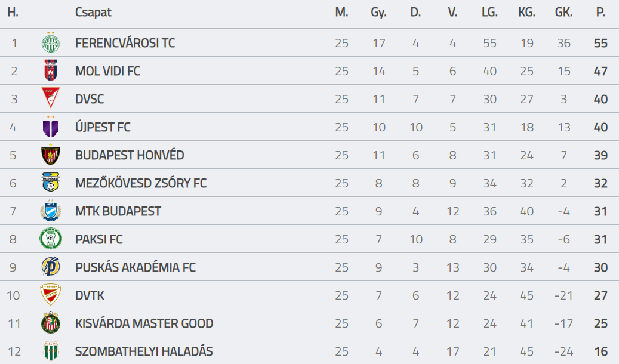
Task: Click the green Paksi FC badge
Action: (51, 239)
